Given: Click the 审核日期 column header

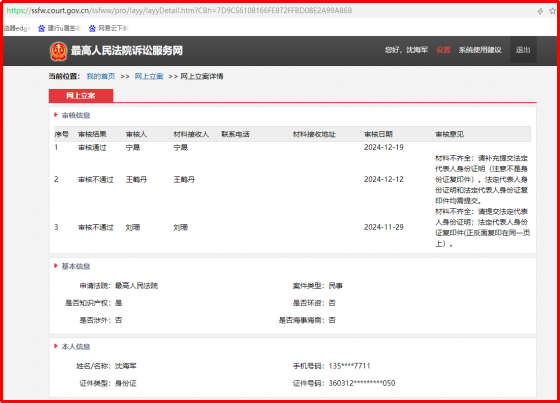Looking at the screenshot, I should [x=378, y=134].
